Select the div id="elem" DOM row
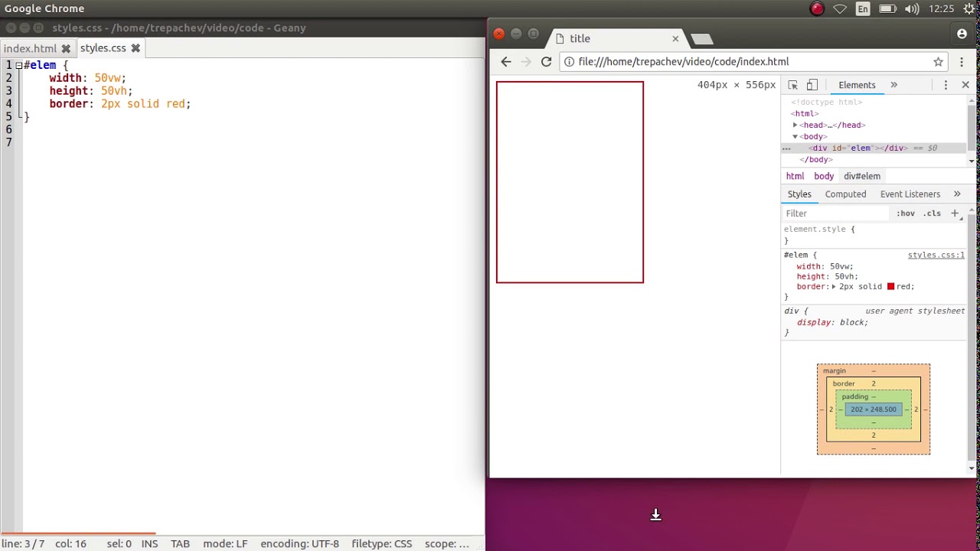Image resolution: width=980 pixels, height=551 pixels. pyautogui.click(x=874, y=148)
